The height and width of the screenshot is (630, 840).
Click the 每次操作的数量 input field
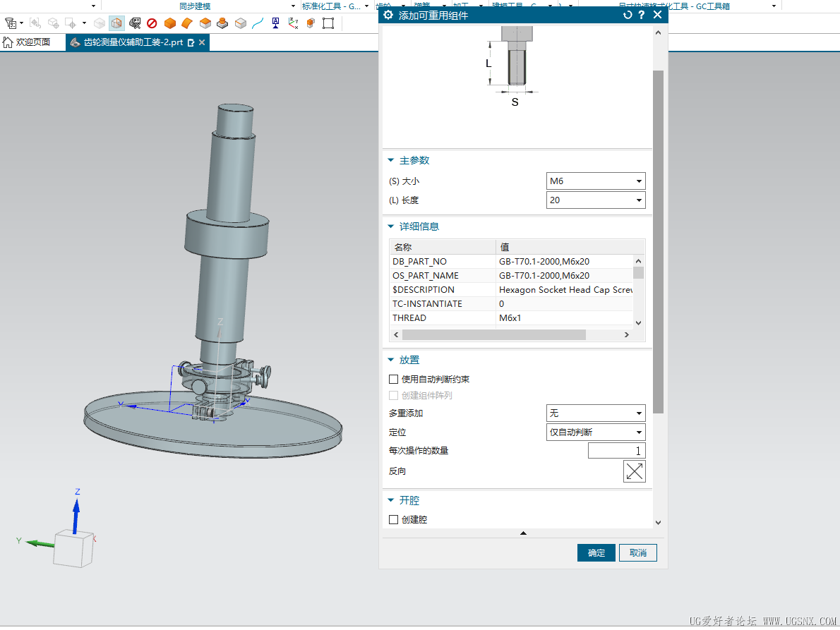[x=616, y=451]
